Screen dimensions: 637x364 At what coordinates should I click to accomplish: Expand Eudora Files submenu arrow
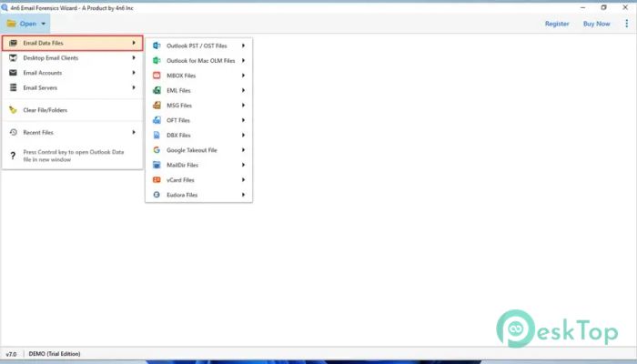[x=243, y=195]
